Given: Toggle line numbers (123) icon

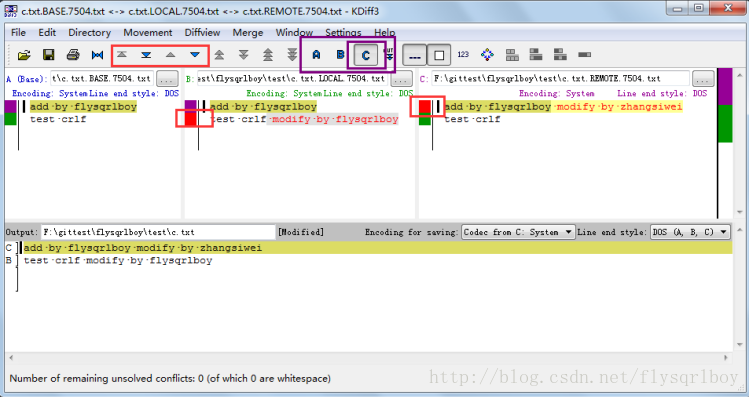Looking at the screenshot, I should (463, 55).
